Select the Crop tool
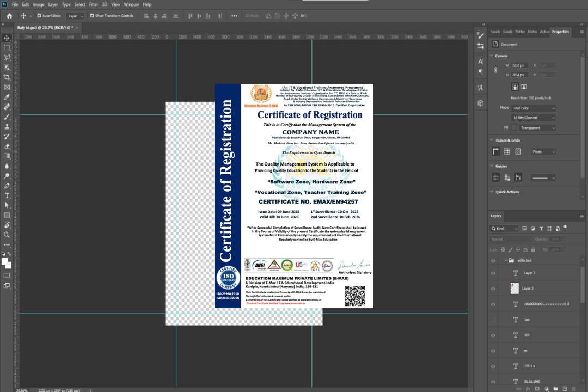The height and width of the screenshot is (392, 588). 7,77
